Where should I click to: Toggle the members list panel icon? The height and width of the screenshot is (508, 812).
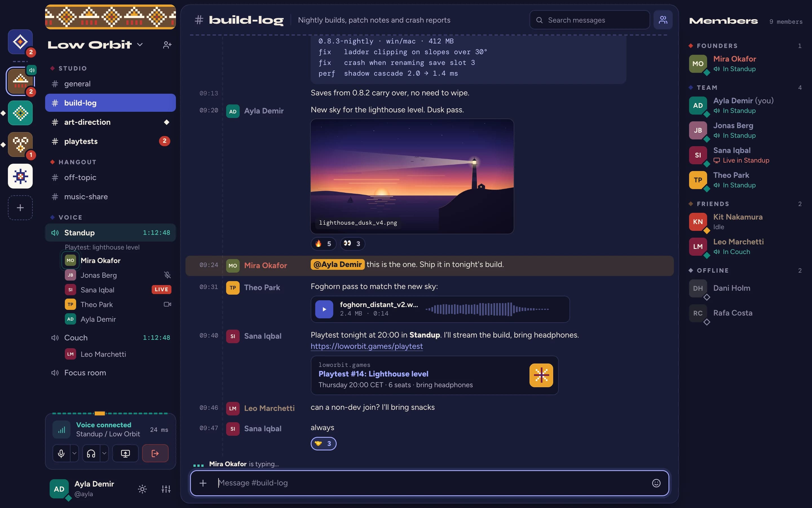(x=663, y=20)
